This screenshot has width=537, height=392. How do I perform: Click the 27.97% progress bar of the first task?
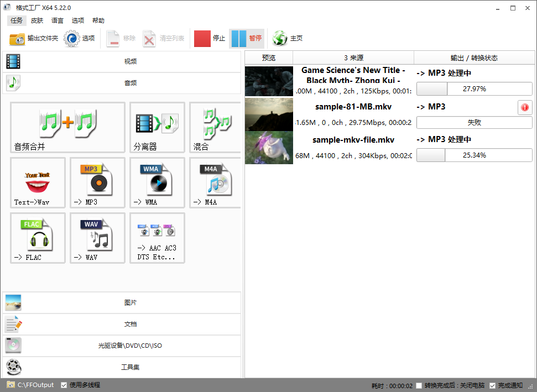point(474,89)
